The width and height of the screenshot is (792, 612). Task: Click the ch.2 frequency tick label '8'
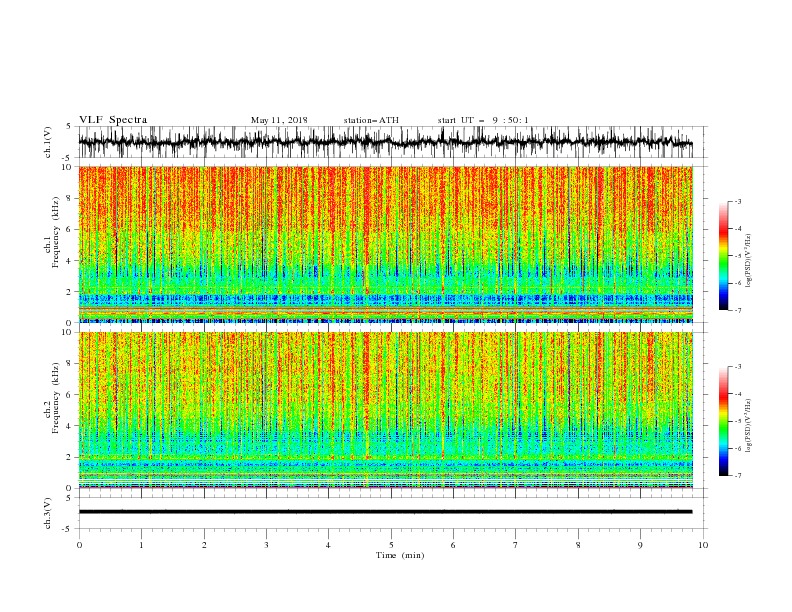pos(70,364)
